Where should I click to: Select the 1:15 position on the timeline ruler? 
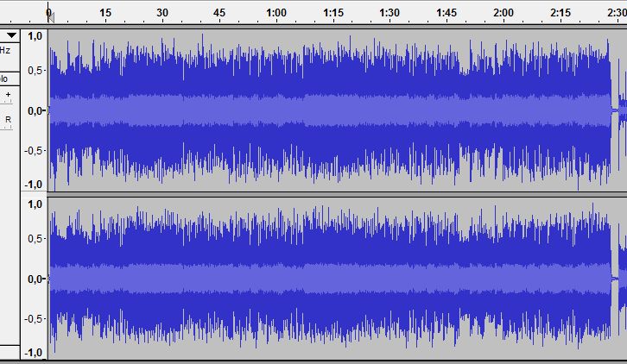coord(333,13)
